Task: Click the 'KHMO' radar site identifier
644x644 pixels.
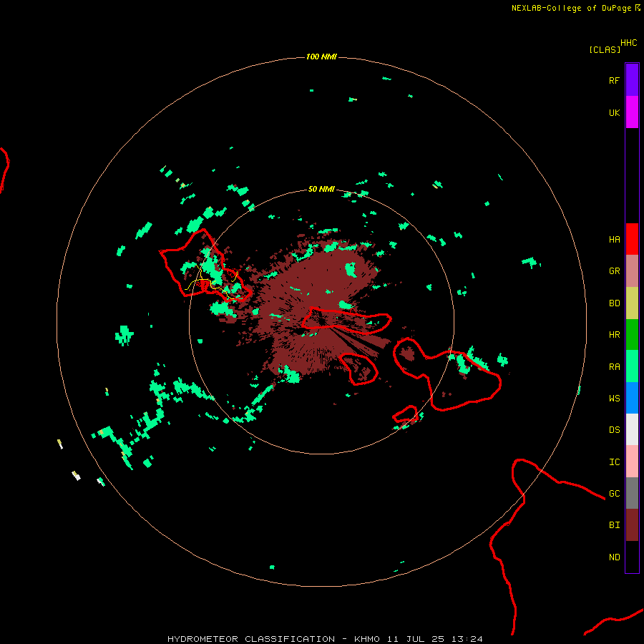Action: point(367,639)
